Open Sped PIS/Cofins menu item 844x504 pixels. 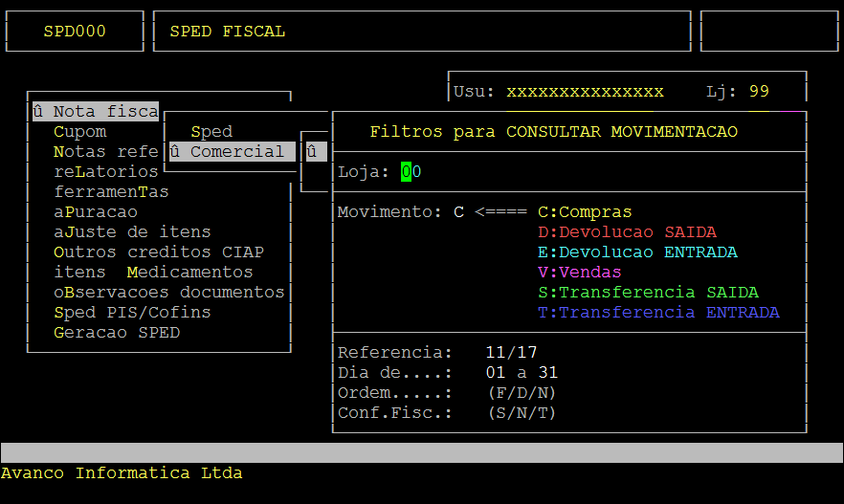[132, 313]
